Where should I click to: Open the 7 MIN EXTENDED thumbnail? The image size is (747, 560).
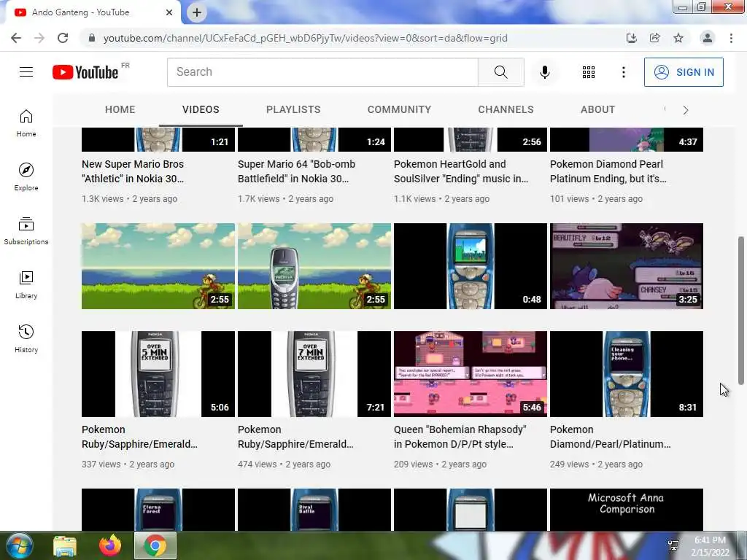(x=314, y=374)
